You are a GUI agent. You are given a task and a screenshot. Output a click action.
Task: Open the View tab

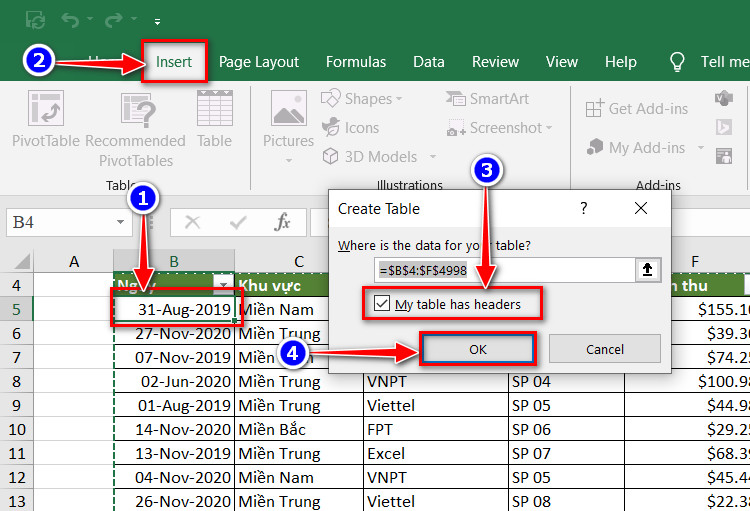[x=562, y=62]
